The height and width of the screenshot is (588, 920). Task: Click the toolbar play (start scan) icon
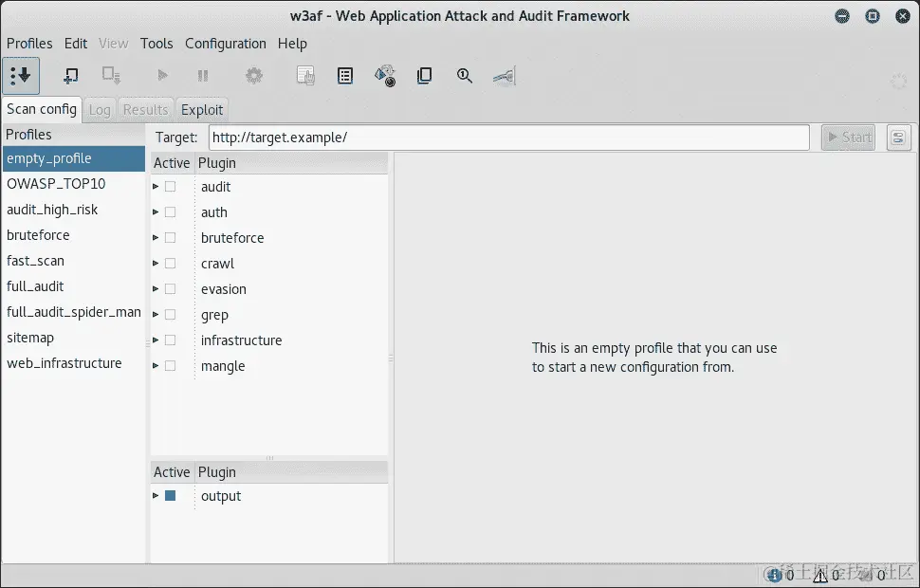pyautogui.click(x=162, y=76)
